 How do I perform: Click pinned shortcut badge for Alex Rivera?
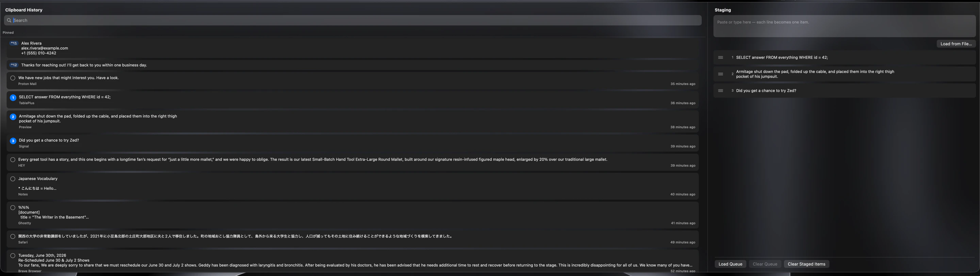tap(14, 44)
